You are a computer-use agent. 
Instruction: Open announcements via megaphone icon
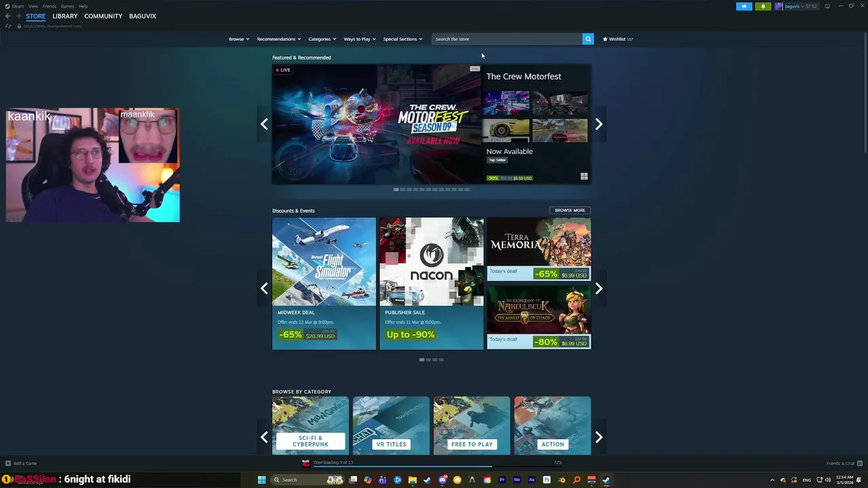pyautogui.click(x=744, y=6)
